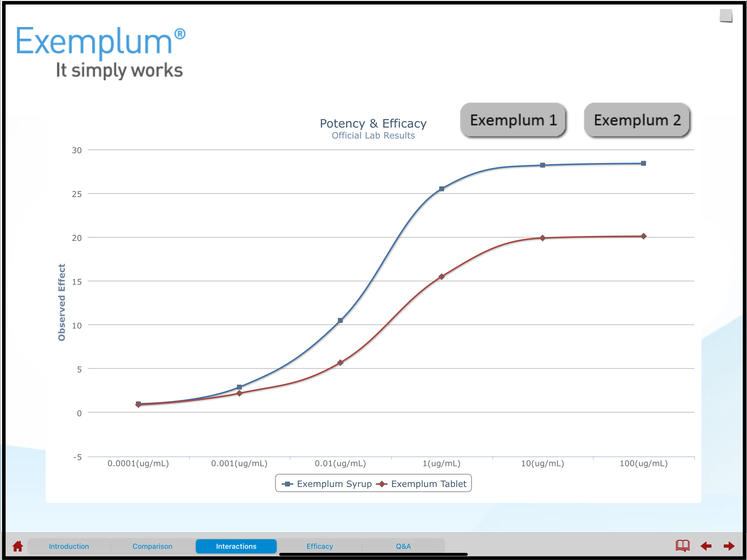This screenshot has height=560, width=747.
Task: Click the gray square corner icon
Action: click(x=726, y=15)
